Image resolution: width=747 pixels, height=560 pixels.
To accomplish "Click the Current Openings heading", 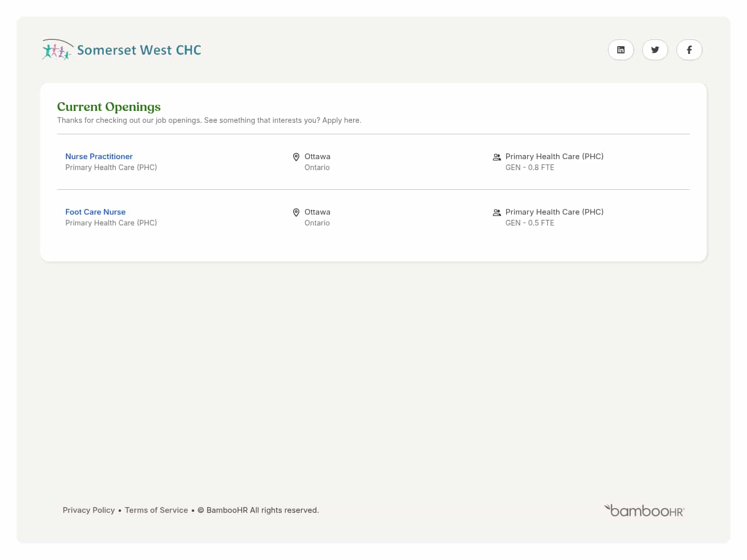I will pos(108,107).
